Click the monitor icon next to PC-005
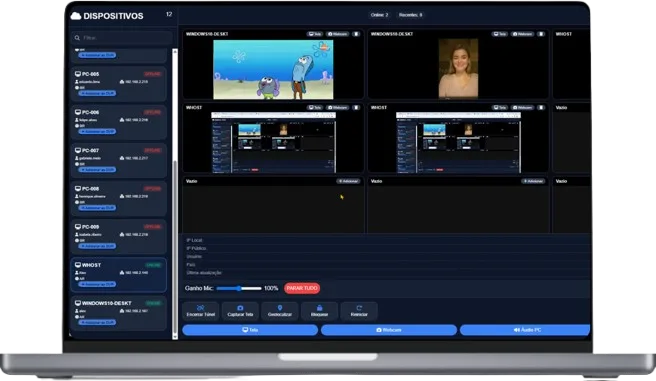Image resolution: width=656 pixels, height=381 pixels. [x=78, y=74]
